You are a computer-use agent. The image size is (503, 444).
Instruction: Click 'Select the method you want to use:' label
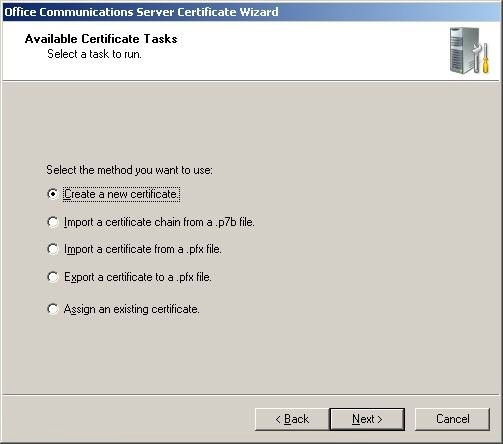coord(129,170)
